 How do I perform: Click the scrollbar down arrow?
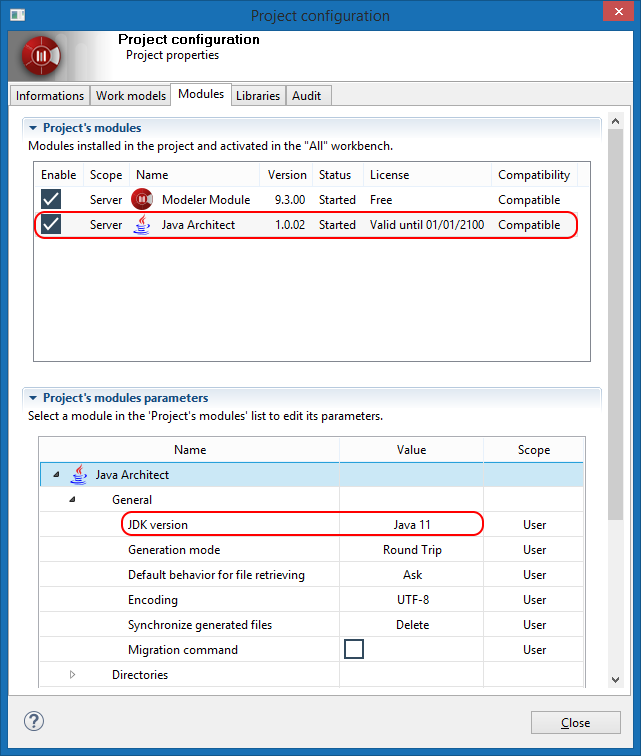click(x=615, y=680)
